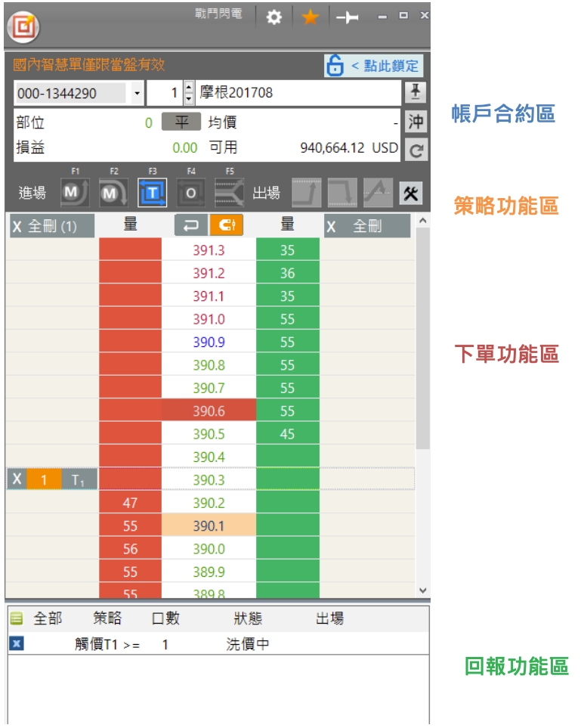Decrease lot quantity with the down stepper
584x728 pixels.
(x=189, y=99)
